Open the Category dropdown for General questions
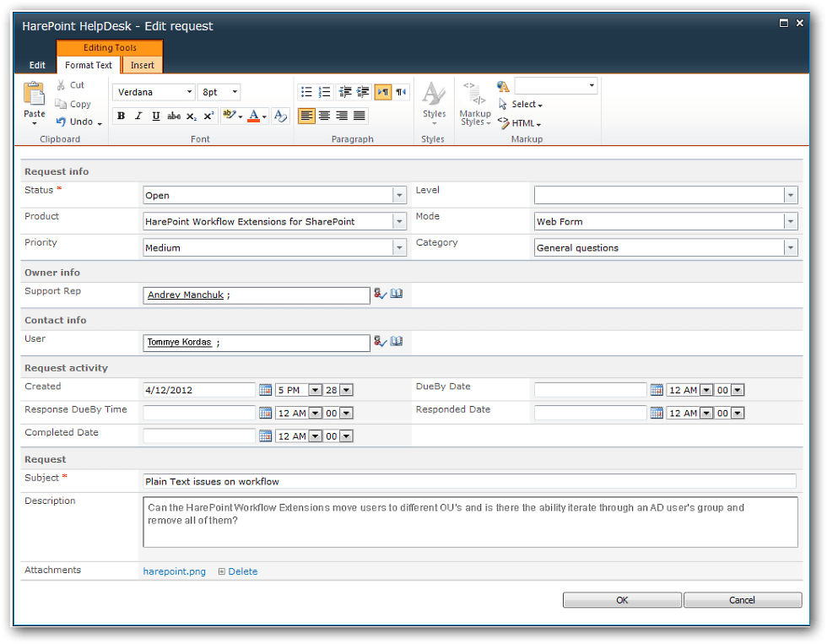This screenshot has width=827, height=644. tap(790, 247)
